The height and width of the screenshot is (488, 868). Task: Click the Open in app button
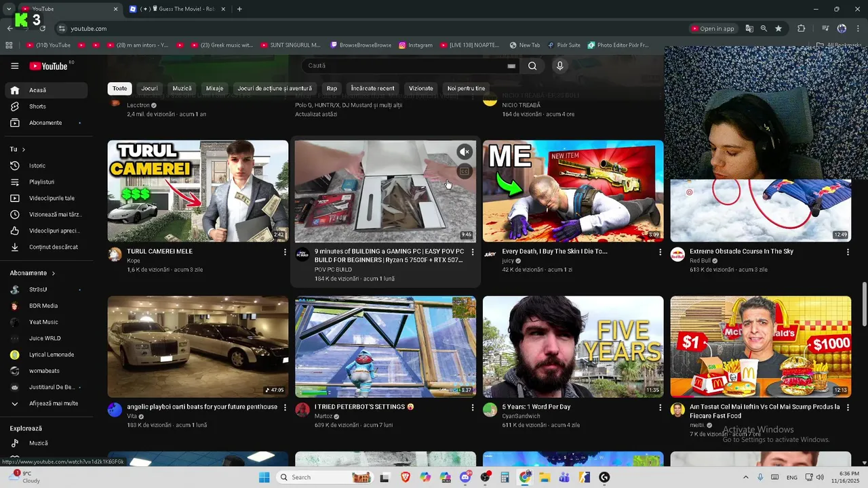pyautogui.click(x=713, y=28)
